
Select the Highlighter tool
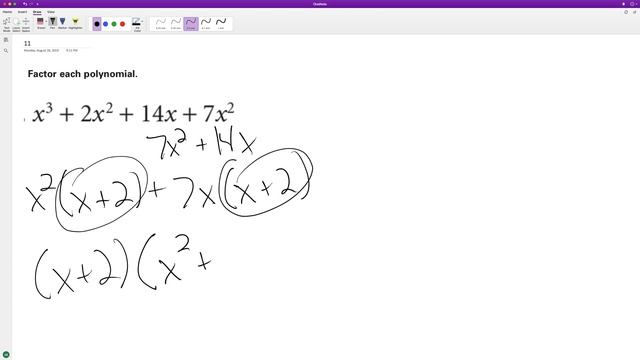point(75,23)
